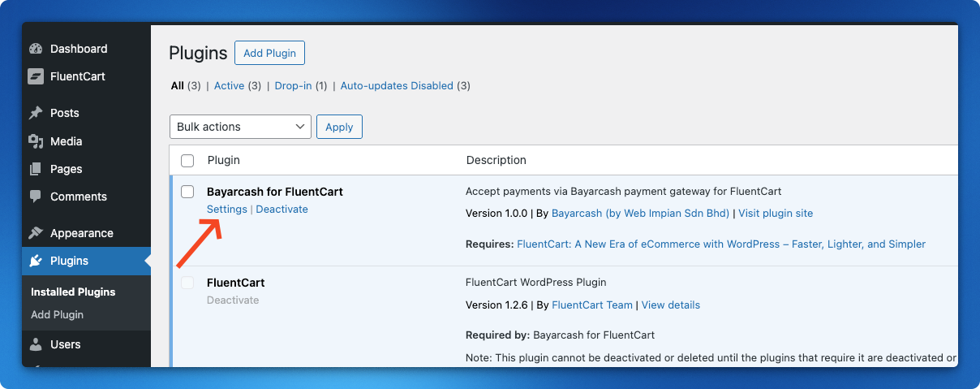Filter plugins by Active
The width and height of the screenshot is (980, 389).
click(x=229, y=85)
